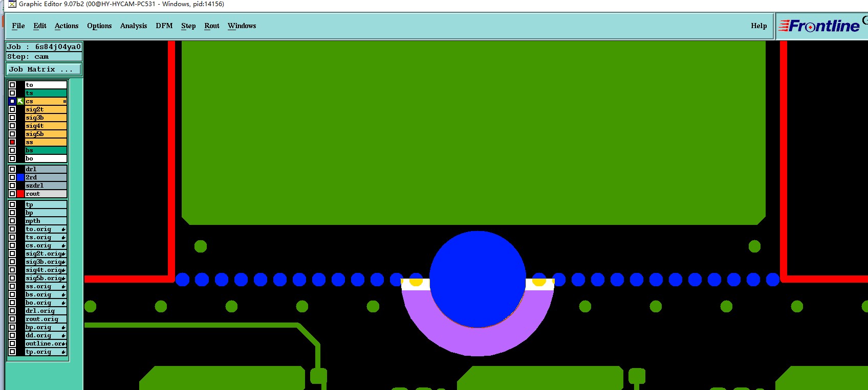Show layer sig4t via its checkbox
The width and height of the screenshot is (868, 390).
(12, 126)
